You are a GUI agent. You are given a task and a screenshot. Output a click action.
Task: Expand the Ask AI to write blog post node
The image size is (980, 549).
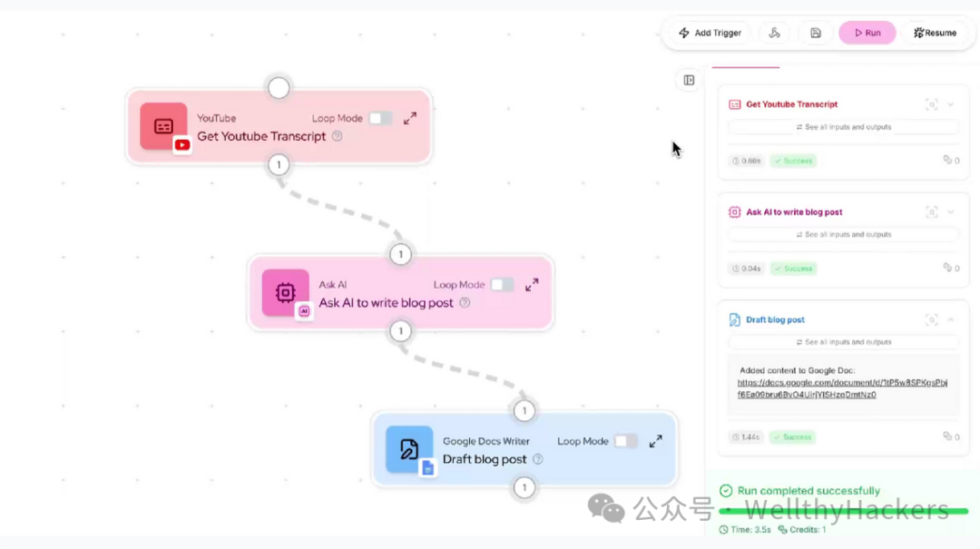[532, 285]
